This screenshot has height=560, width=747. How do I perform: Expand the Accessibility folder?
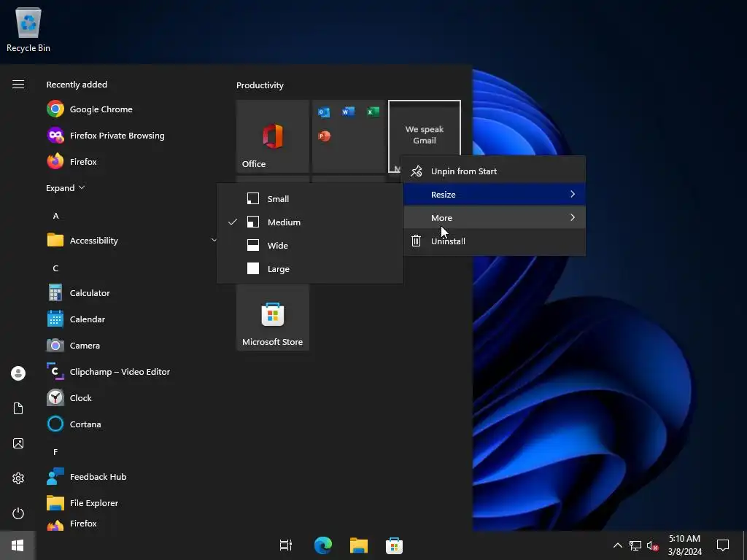coord(132,240)
